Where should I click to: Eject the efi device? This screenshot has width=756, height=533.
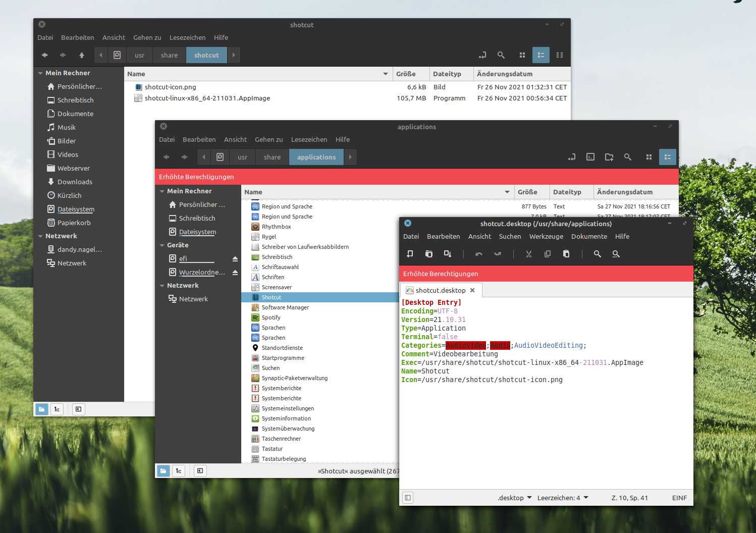pos(235,259)
